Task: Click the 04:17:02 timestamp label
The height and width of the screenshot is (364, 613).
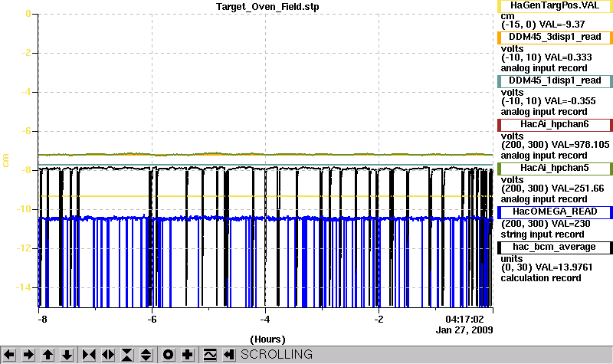Action: click(x=464, y=319)
